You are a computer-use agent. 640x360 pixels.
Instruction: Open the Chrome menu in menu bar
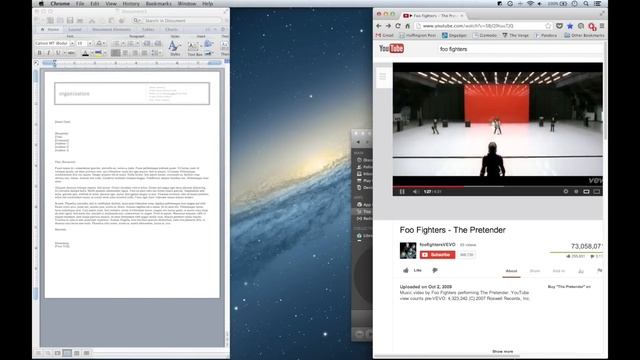pyautogui.click(x=60, y=4)
